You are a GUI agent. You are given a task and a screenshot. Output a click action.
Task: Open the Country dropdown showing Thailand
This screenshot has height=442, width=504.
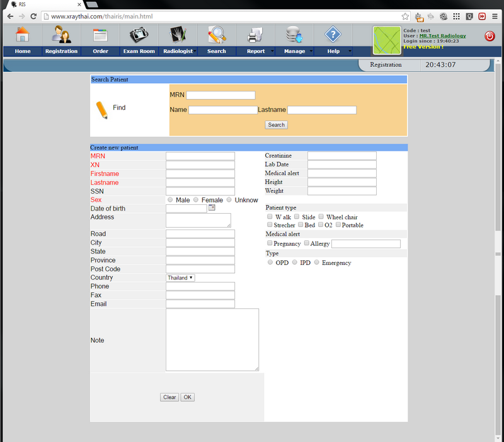click(181, 277)
